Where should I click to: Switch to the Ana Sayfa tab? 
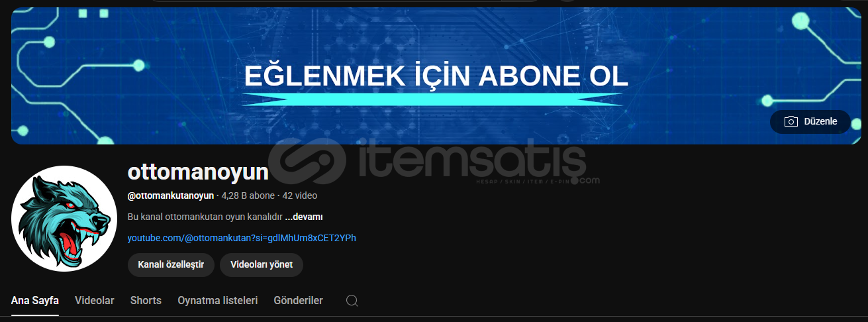coord(35,301)
